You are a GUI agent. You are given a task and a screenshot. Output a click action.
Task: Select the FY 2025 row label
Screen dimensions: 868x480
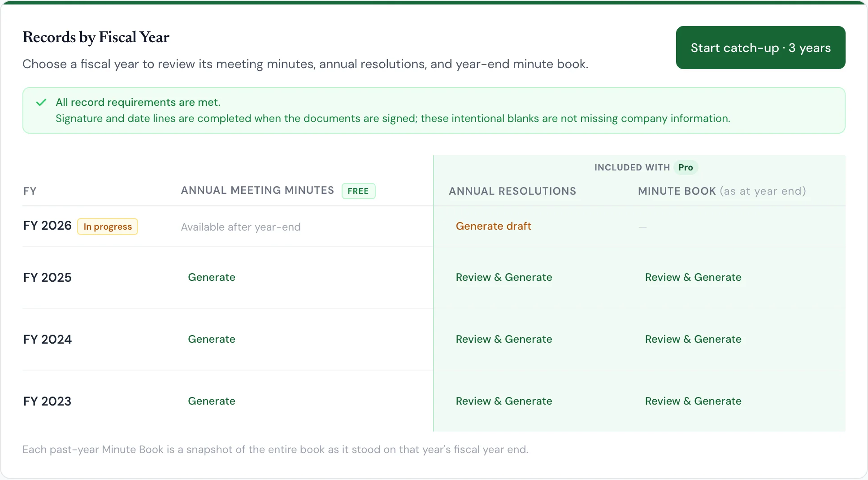[48, 277]
